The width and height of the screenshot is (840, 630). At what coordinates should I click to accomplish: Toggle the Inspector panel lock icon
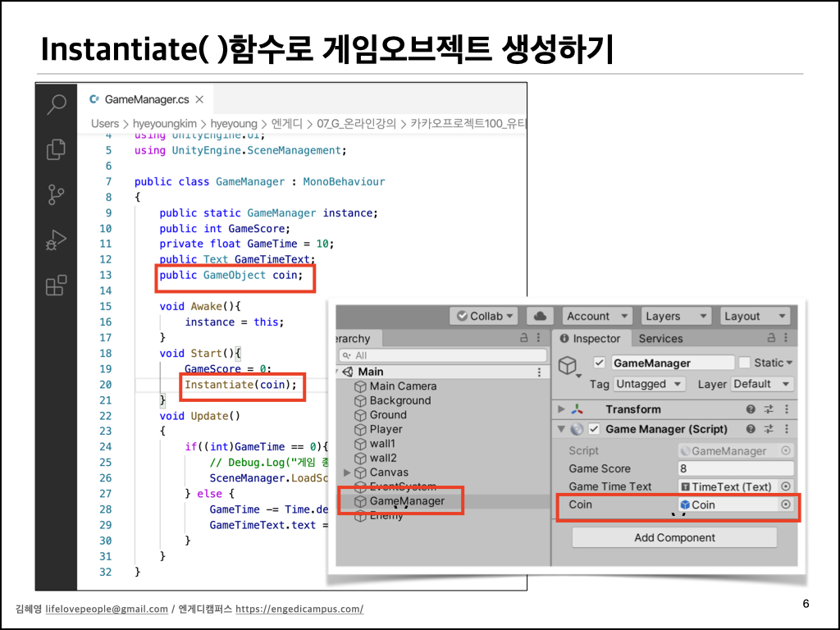coord(771,338)
